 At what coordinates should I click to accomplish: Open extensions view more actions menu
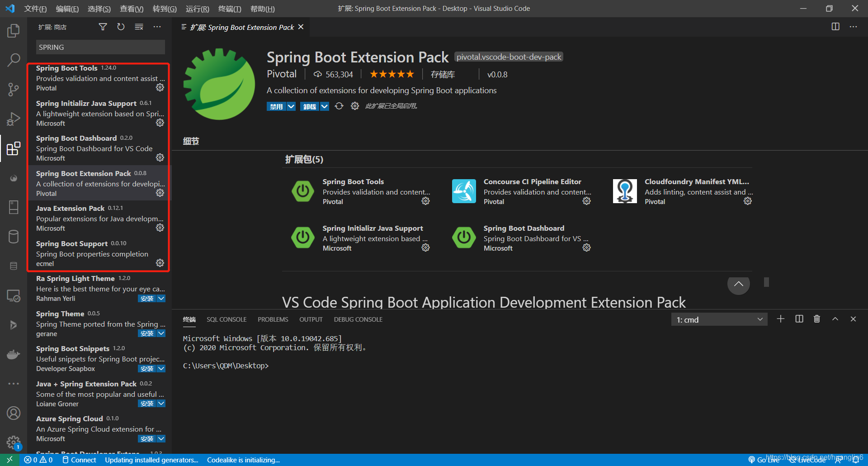157,27
